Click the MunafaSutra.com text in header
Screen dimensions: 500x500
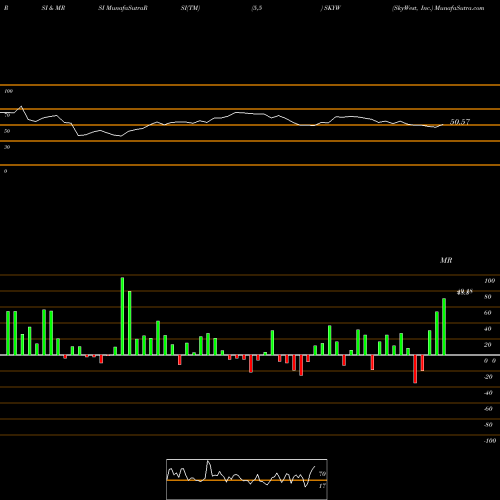(x=459, y=8)
